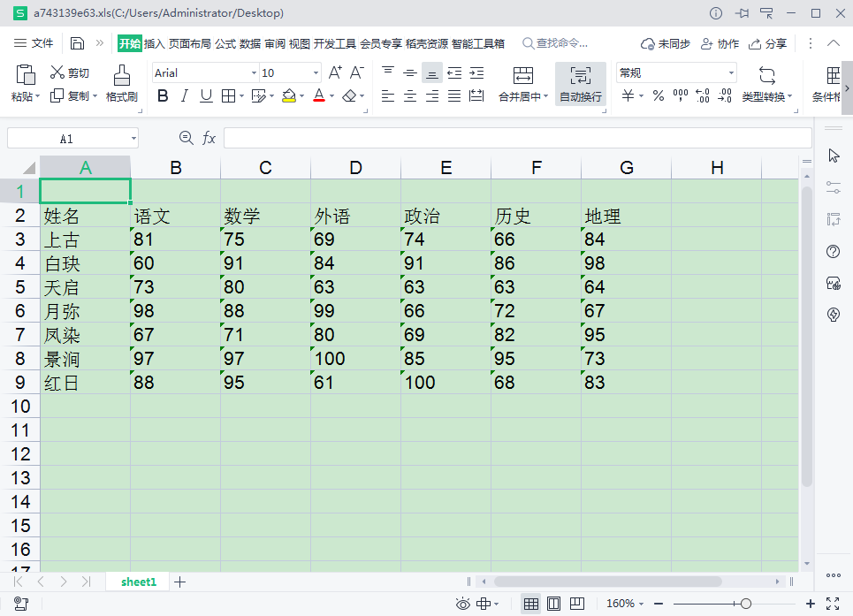This screenshot has width=853, height=616.
Task: Expand the quick access toolbar chevron
Action: coord(100,43)
